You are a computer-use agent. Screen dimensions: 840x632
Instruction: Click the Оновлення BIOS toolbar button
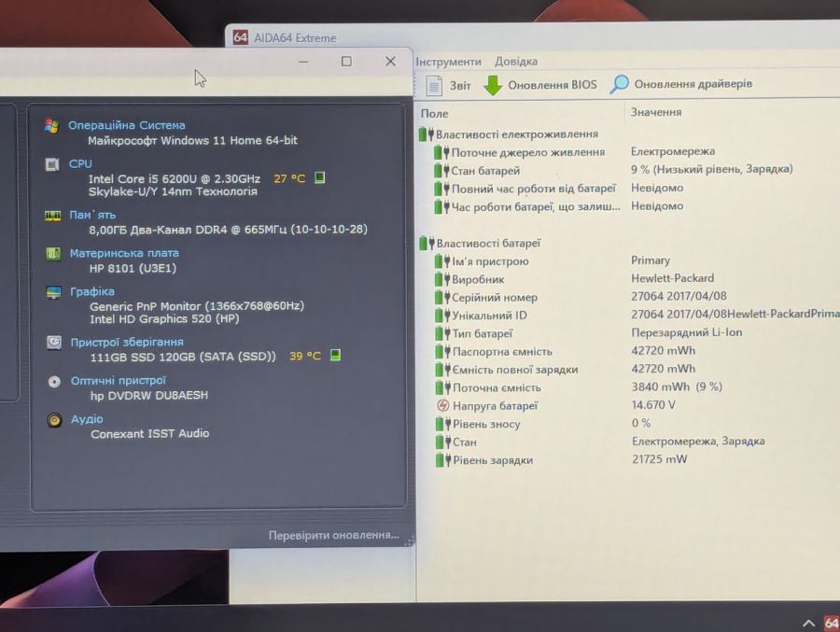[x=540, y=85]
